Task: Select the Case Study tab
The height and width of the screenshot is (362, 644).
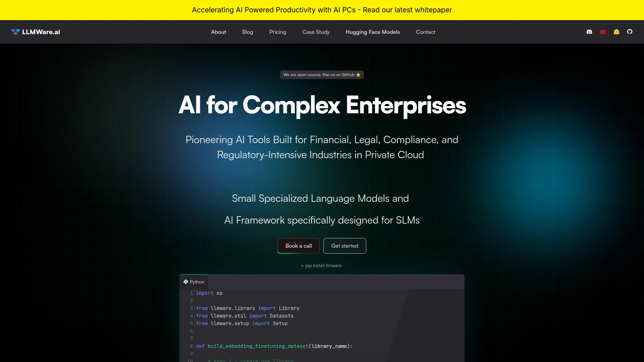Action: [x=315, y=32]
